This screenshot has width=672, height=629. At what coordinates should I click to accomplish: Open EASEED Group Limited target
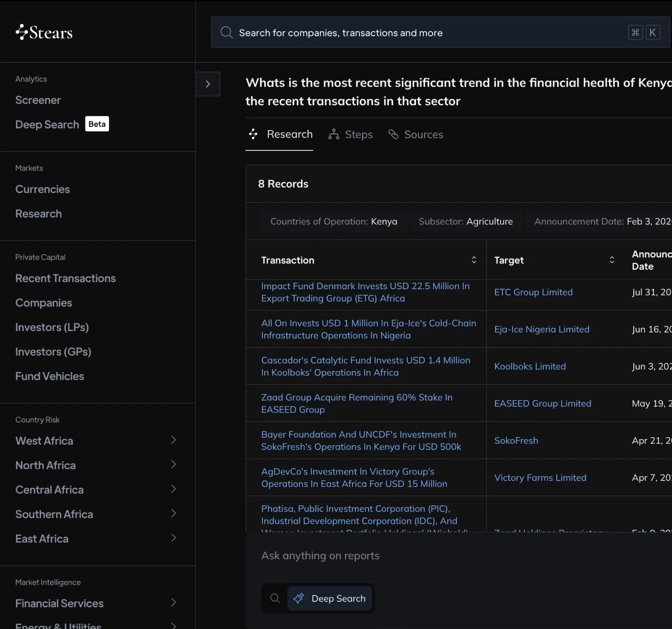542,403
